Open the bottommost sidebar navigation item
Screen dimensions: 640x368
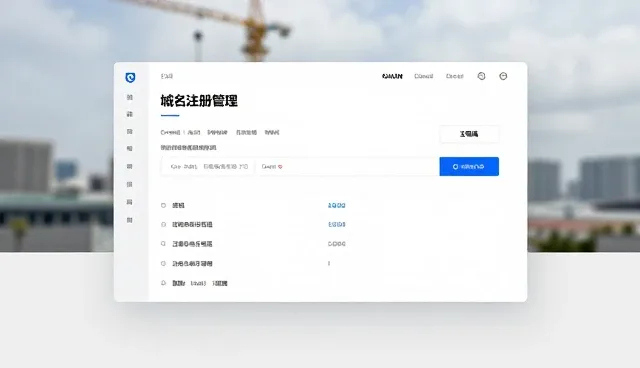tap(130, 220)
